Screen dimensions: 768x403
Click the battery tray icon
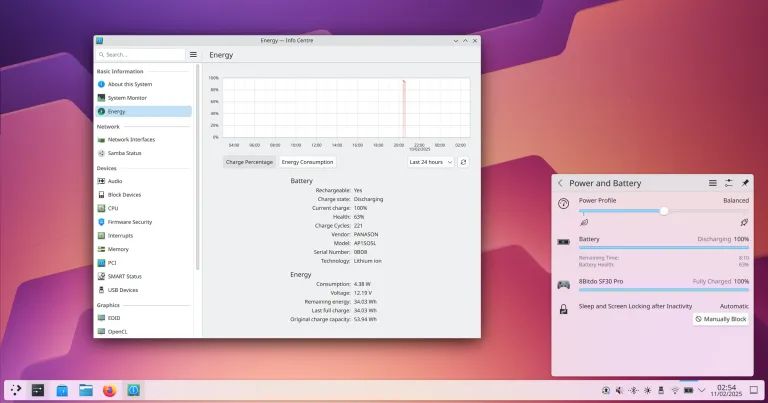(x=689, y=390)
